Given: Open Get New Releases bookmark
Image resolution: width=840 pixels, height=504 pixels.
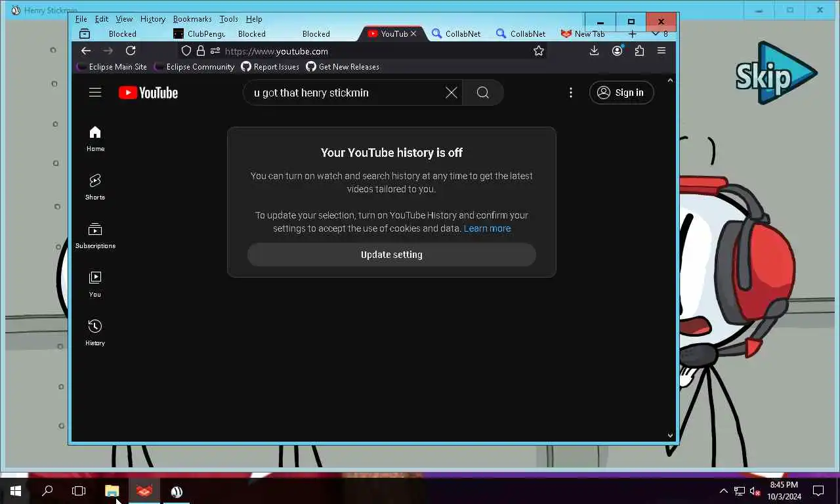Looking at the screenshot, I should pos(343,67).
